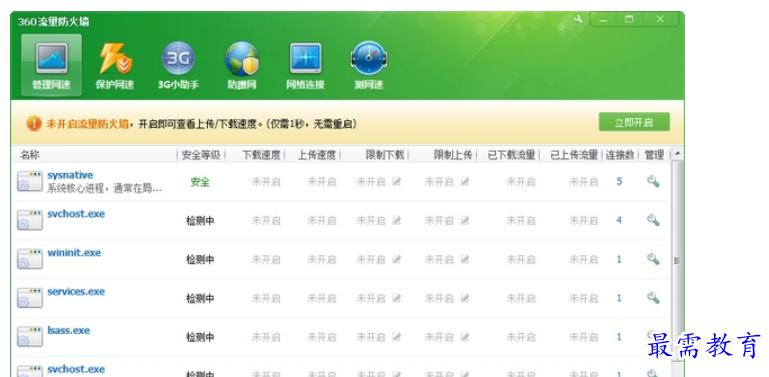Click connection count 5 for sysnative

click(x=619, y=181)
